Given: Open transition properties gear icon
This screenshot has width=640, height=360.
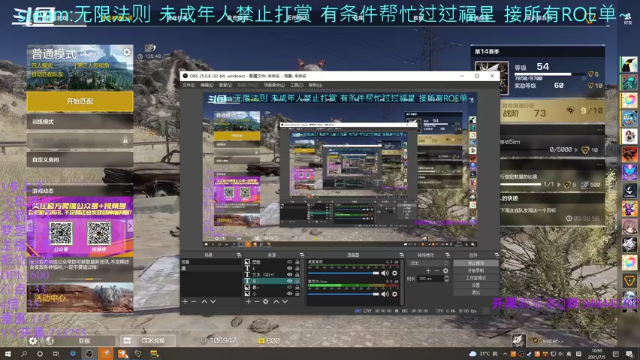Looking at the screenshot, I should click(445, 271).
